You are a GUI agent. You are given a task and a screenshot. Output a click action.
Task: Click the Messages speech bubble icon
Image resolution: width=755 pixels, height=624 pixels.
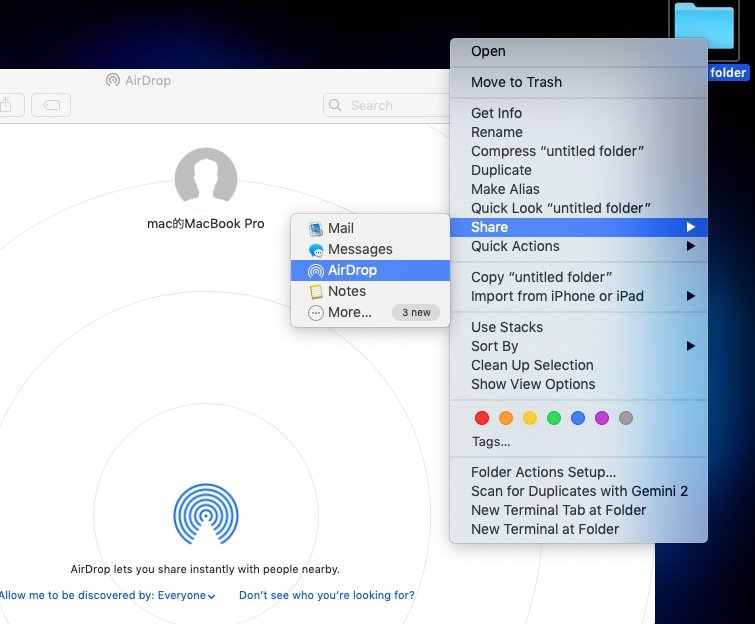click(316, 250)
